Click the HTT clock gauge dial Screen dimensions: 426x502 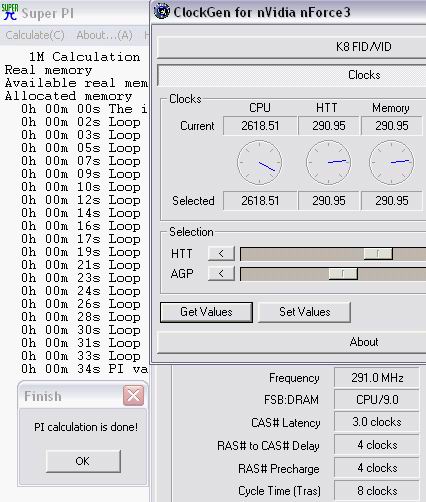[x=329, y=163]
